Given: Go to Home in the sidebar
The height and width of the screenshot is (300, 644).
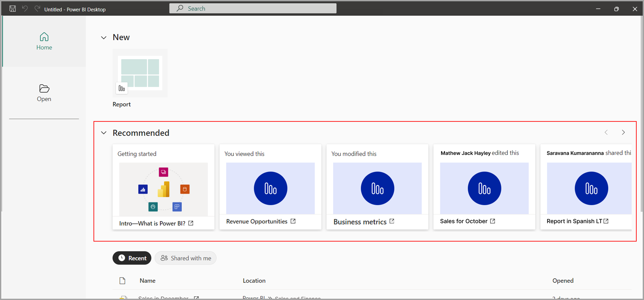Looking at the screenshot, I should (44, 42).
